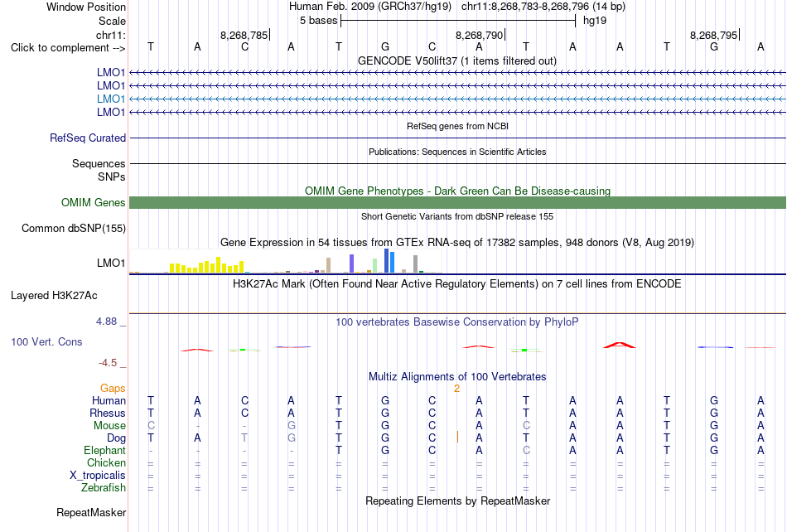
Task: Click the Sequences track label
Action: 99,163
